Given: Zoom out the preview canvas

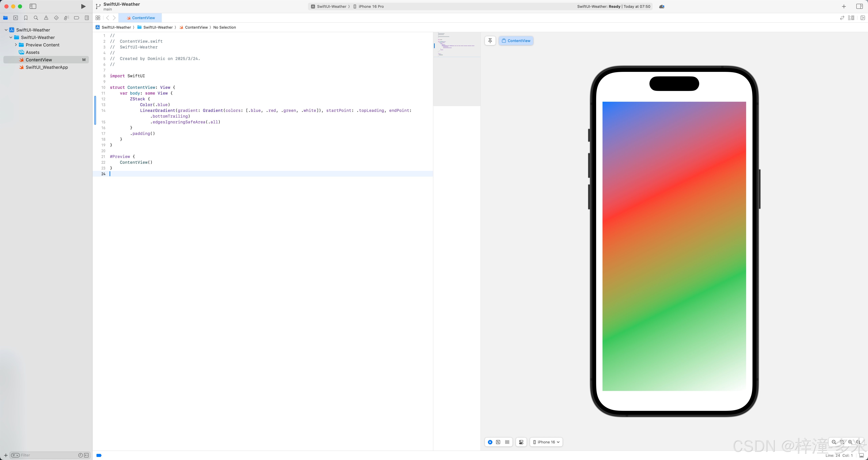Looking at the screenshot, I should coord(834,442).
